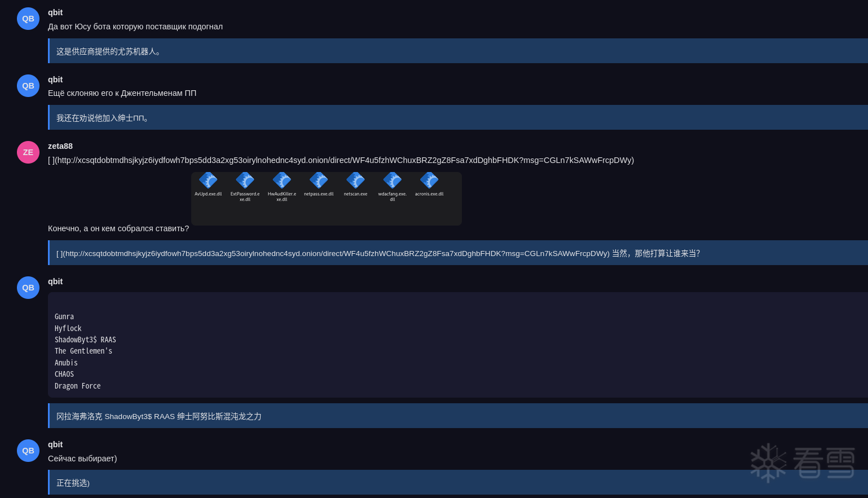Click the zeta88 username
Screen dimensions: 868x498
pos(60,146)
